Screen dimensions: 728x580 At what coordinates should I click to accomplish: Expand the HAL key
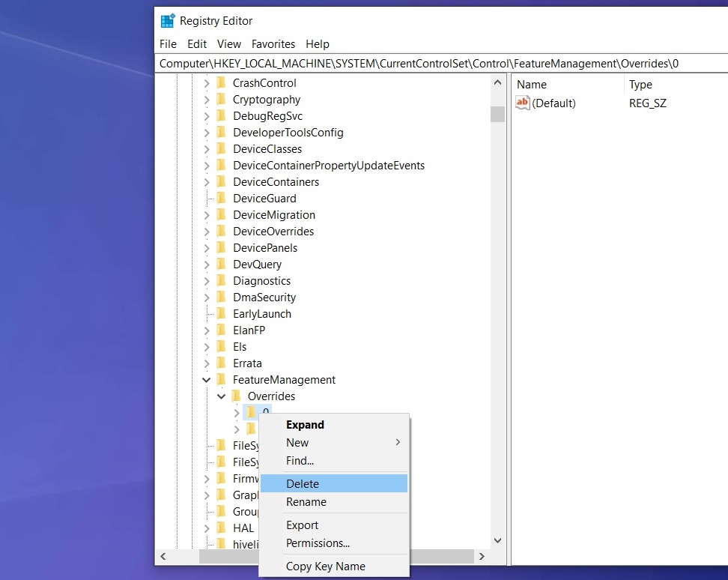(x=207, y=528)
